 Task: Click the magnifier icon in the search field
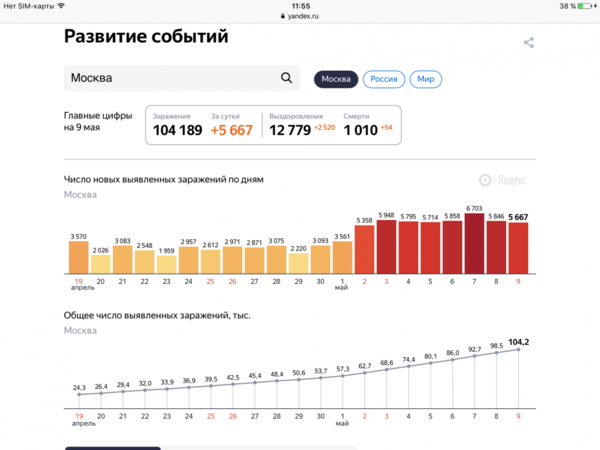click(x=287, y=78)
